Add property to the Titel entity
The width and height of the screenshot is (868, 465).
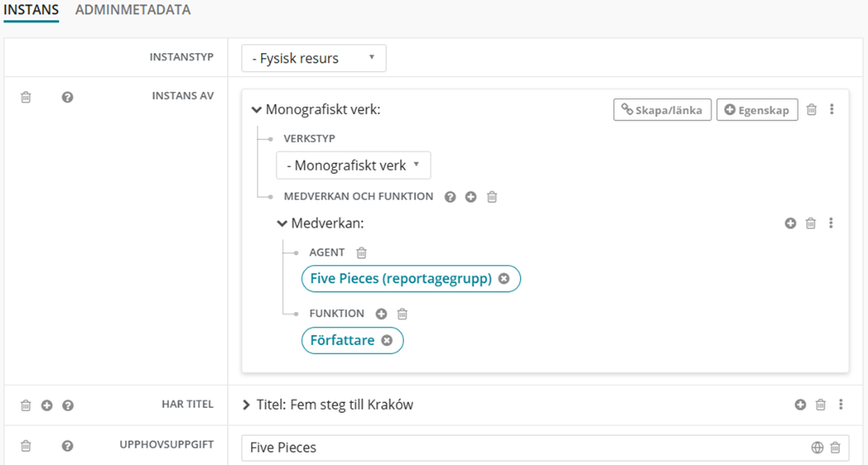coord(800,405)
